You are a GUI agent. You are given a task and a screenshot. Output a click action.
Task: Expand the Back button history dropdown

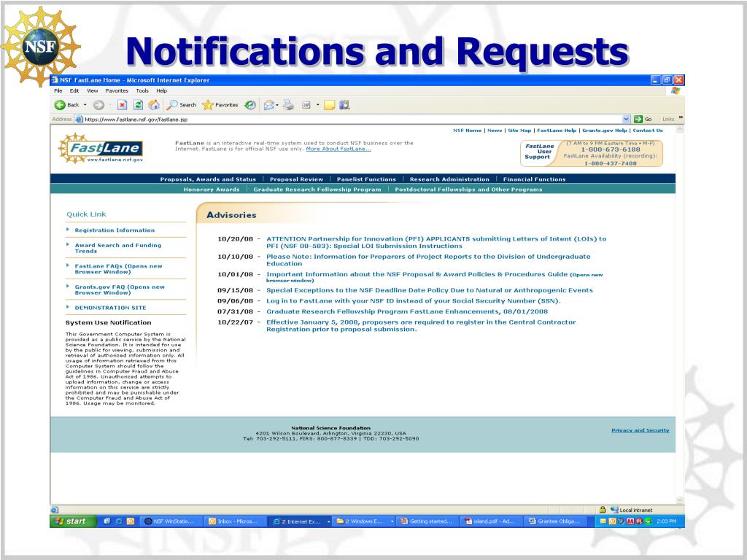pos(85,105)
